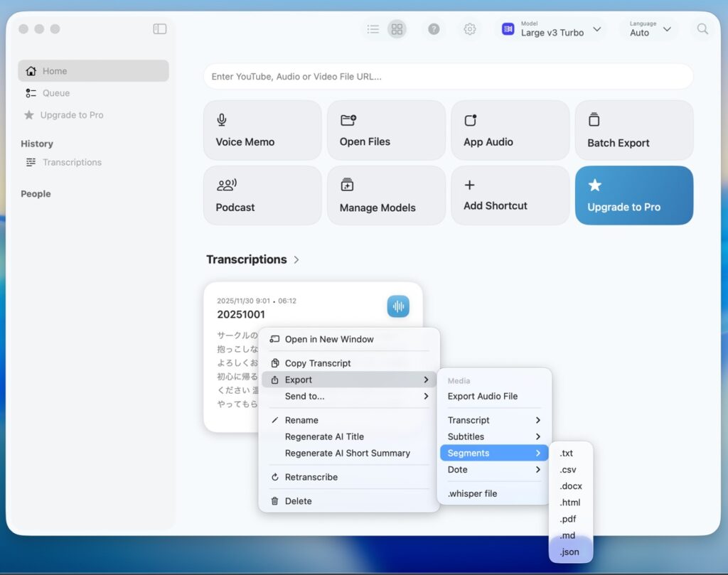
Task: Click the YouTube or file URL field
Action: (x=448, y=77)
